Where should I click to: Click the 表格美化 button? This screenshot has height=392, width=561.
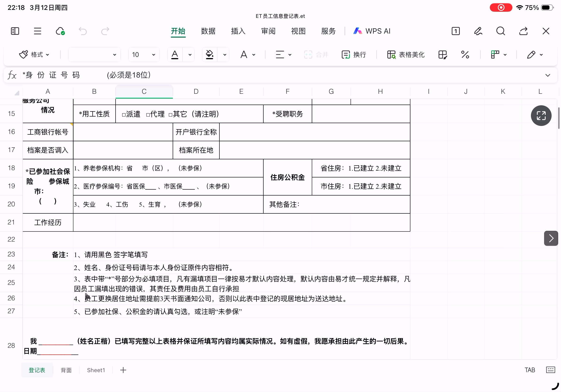[406, 55]
